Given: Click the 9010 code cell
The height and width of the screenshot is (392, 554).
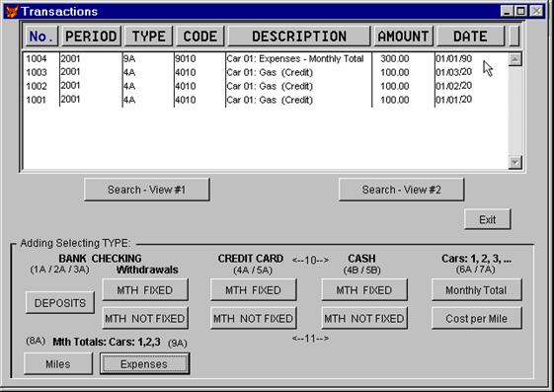Looking at the screenshot, I should [186, 58].
